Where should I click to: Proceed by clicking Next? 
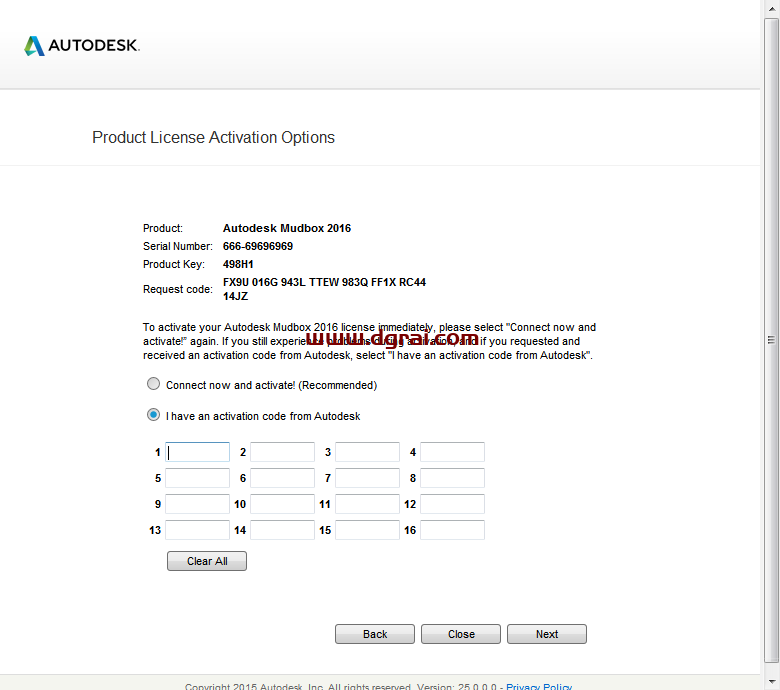pyautogui.click(x=547, y=634)
